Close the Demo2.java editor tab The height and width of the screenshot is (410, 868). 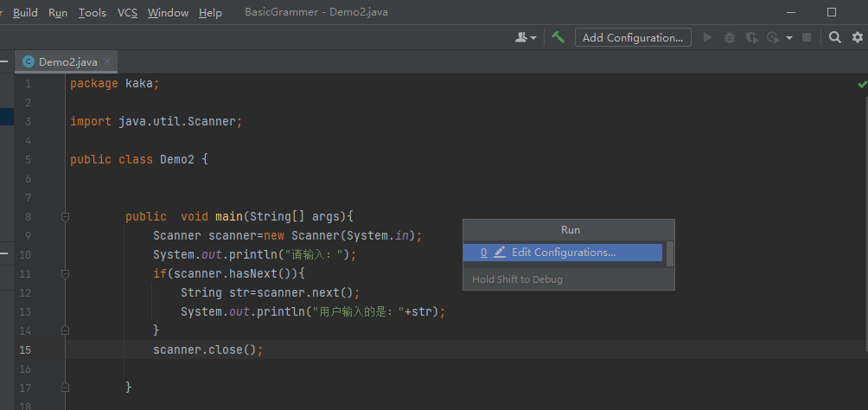[107, 61]
